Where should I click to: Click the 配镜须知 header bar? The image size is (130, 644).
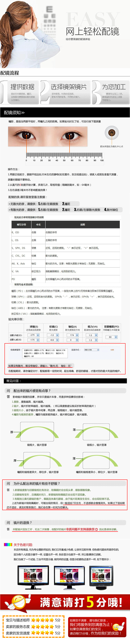tap(65, 113)
